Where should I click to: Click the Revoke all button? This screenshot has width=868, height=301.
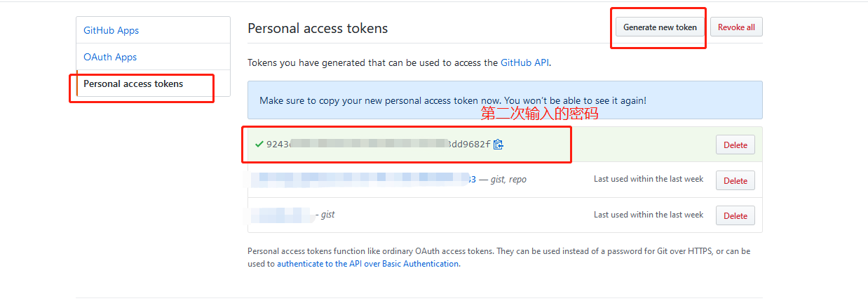[736, 27]
